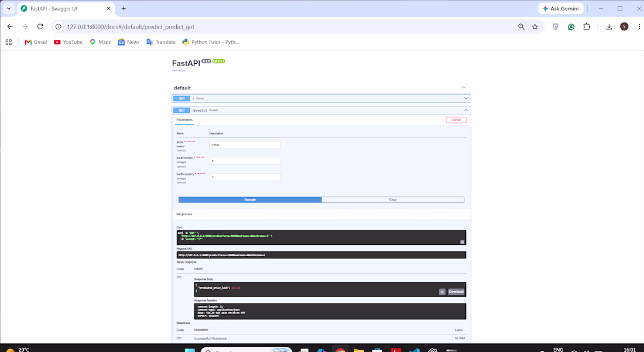
Task: Open the Chrome profile avatar
Action: tap(624, 27)
